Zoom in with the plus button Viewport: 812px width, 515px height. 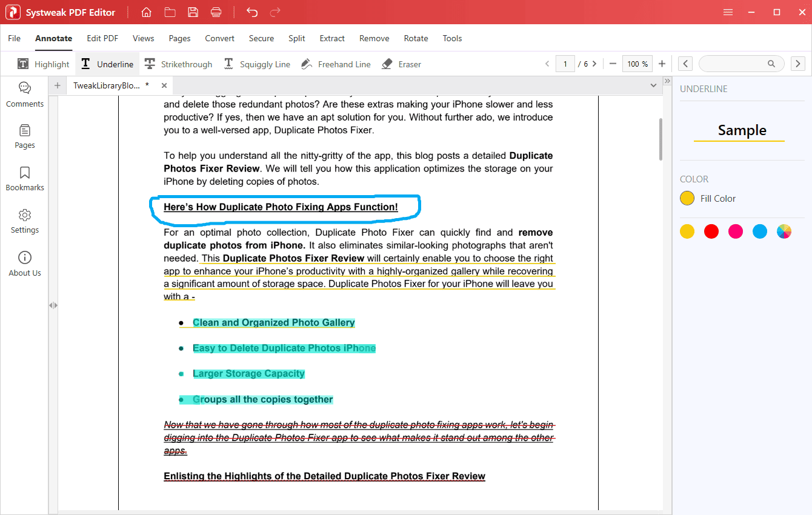tap(662, 64)
